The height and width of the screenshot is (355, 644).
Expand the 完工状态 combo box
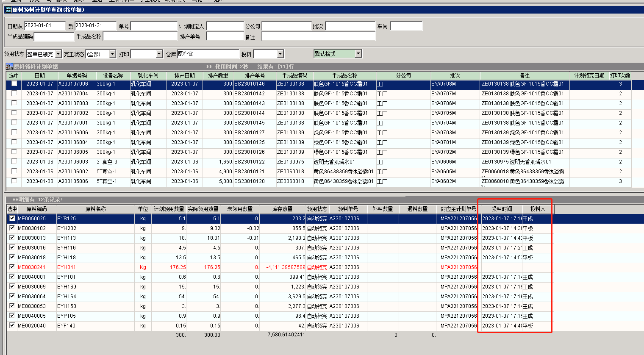pyautogui.click(x=112, y=54)
